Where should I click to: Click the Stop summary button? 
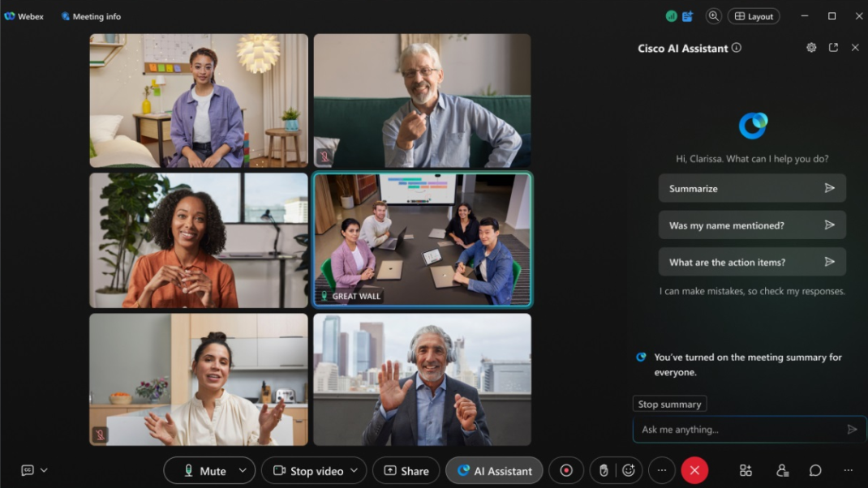point(669,404)
